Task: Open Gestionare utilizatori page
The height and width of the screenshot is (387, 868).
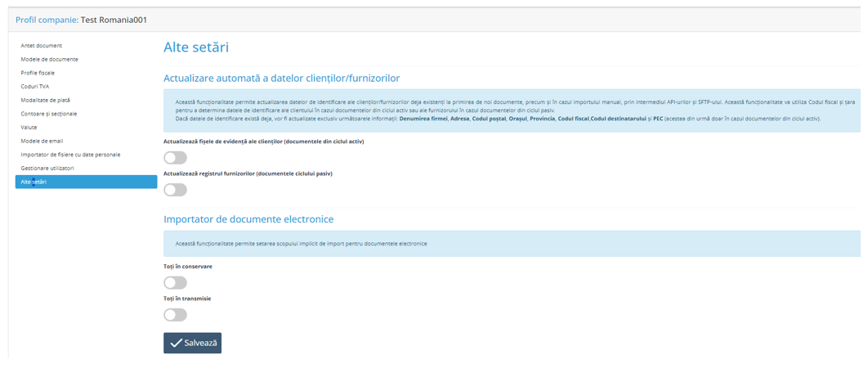Action: click(x=47, y=168)
